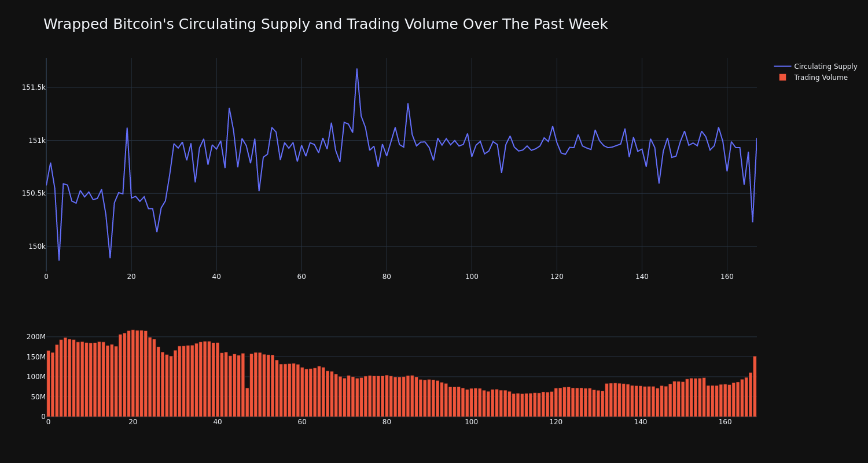Click x-axis label 140 on volume chart
This screenshot has width=868, height=463.
(641, 422)
